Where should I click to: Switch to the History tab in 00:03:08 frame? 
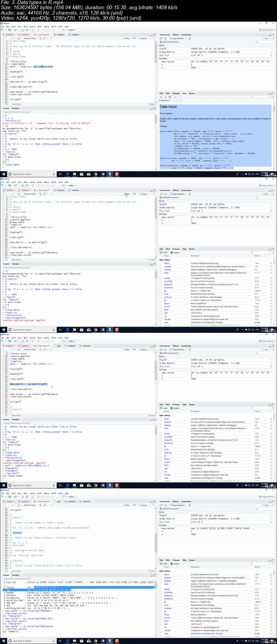tap(176, 35)
